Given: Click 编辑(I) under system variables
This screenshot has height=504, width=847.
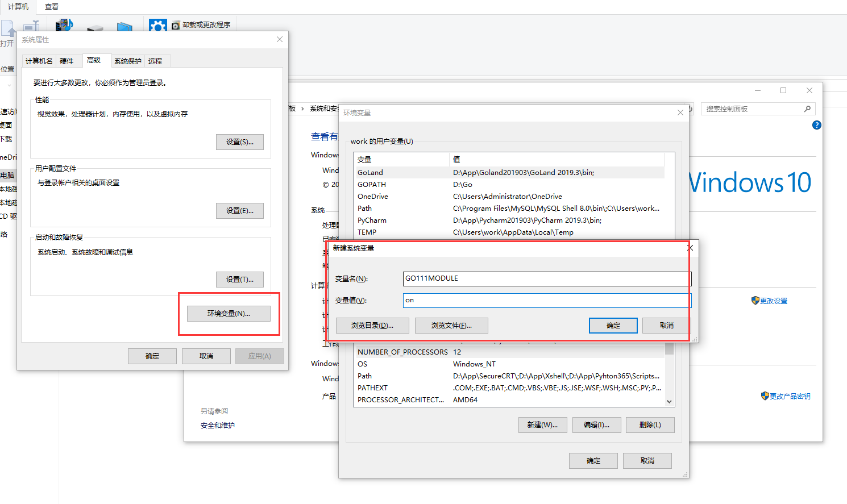Looking at the screenshot, I should pos(596,425).
